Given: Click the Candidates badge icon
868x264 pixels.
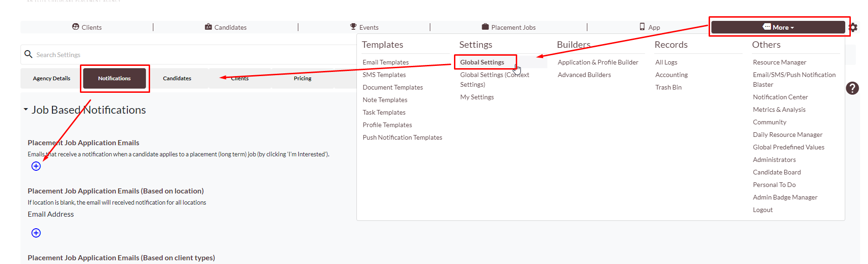Looking at the screenshot, I should point(208,27).
